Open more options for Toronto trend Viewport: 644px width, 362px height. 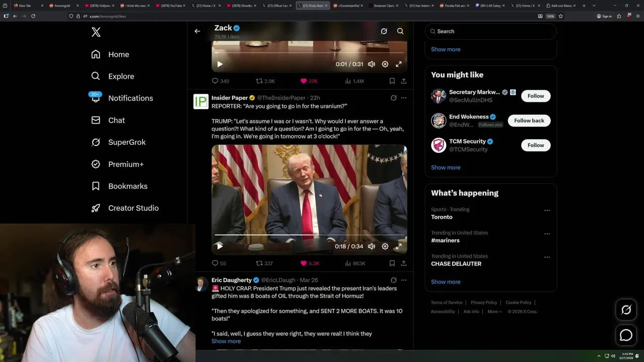[x=547, y=210]
